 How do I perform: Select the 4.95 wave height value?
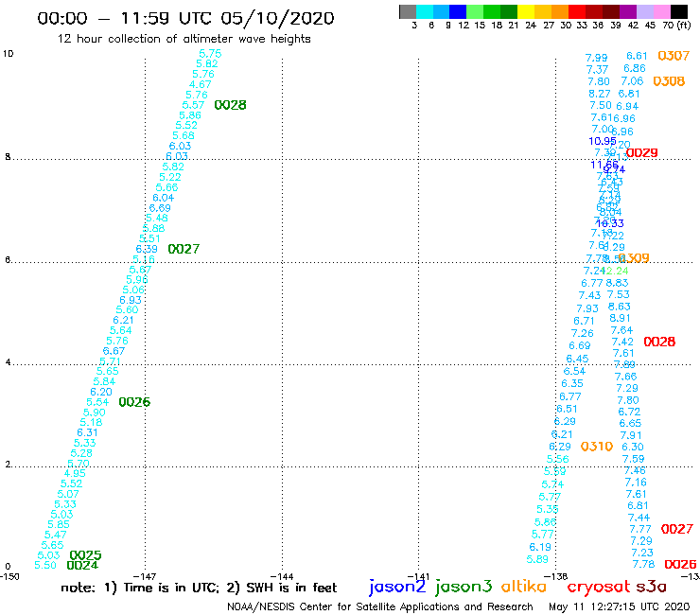coord(75,473)
